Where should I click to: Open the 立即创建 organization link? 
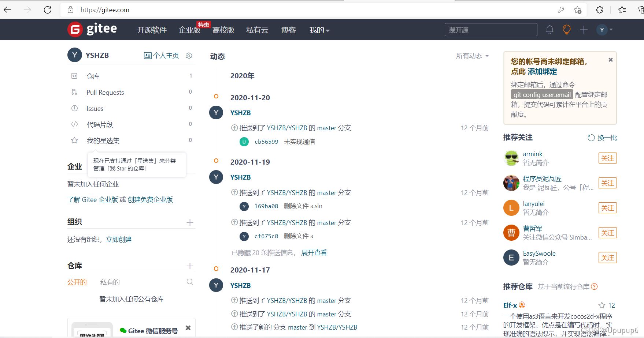tap(119, 240)
